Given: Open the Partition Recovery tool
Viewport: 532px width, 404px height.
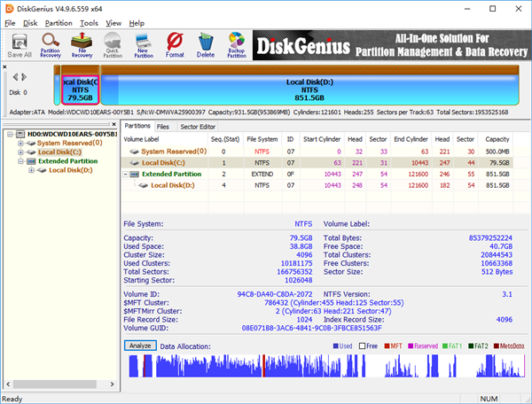Looking at the screenshot, I should click(51, 43).
